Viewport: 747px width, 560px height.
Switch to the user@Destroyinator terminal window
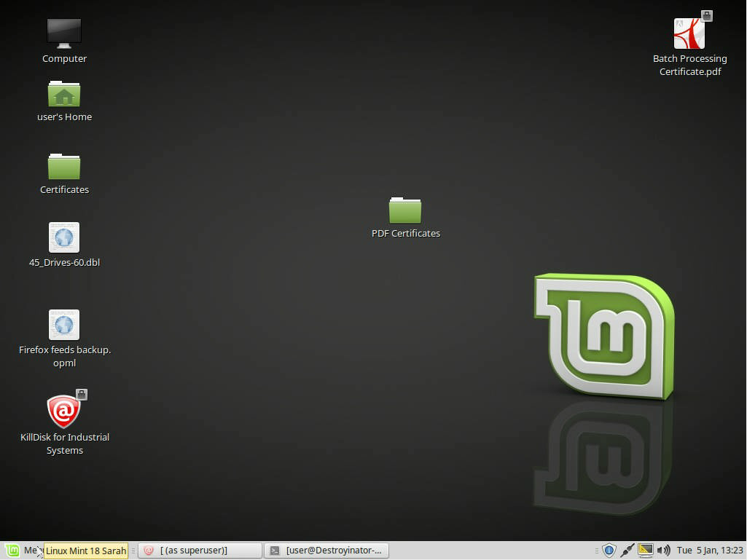point(326,551)
